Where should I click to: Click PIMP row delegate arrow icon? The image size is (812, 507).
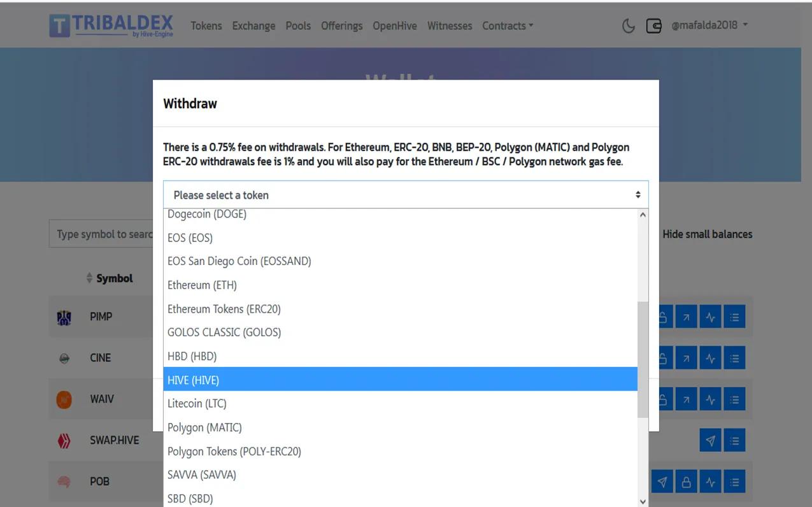[686, 317]
